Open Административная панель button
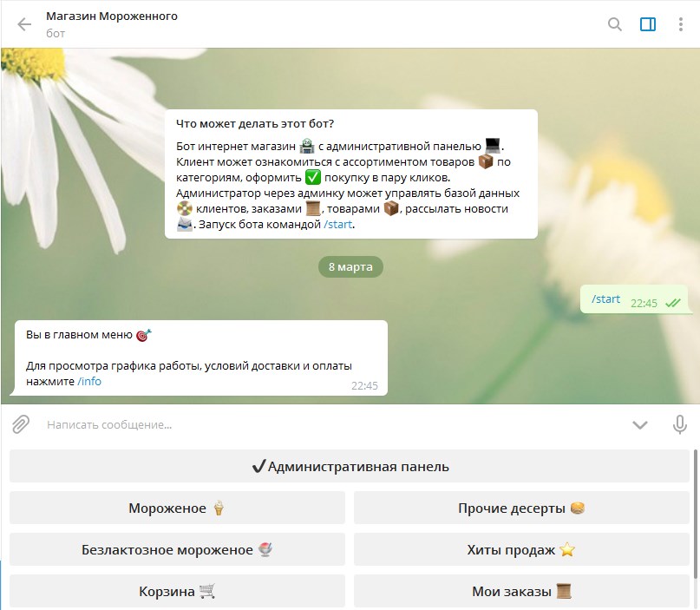700x610 pixels. [350, 466]
